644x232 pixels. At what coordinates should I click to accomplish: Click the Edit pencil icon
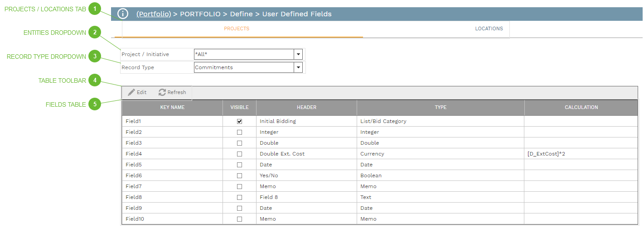click(x=131, y=92)
